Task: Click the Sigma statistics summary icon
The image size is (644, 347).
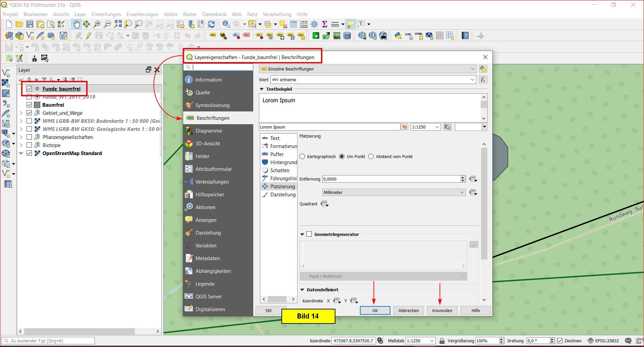Action: 324,24
